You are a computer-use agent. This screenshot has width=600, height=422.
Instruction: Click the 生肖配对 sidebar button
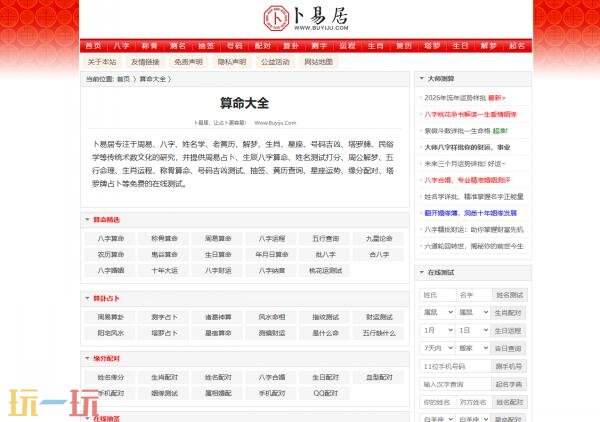508,313
